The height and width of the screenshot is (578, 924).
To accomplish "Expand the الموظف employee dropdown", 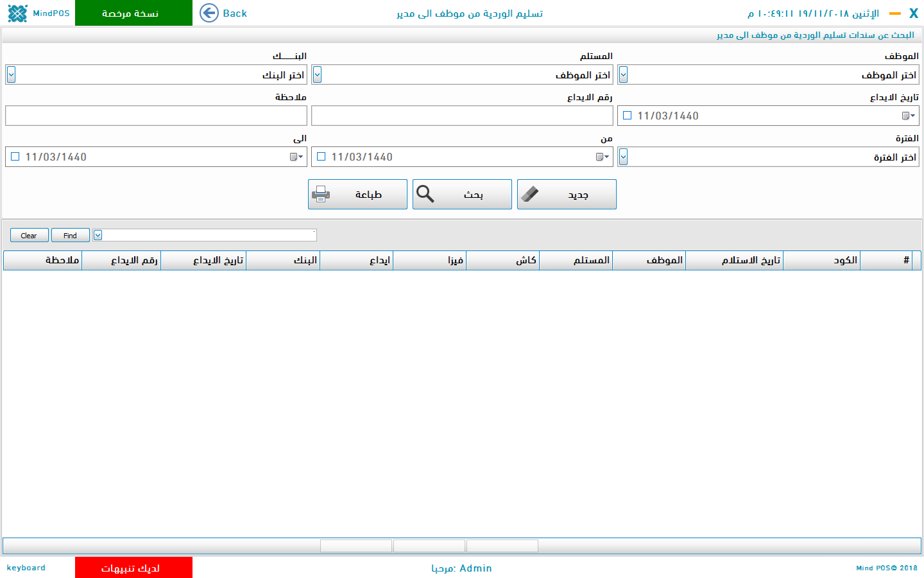I will [x=623, y=74].
